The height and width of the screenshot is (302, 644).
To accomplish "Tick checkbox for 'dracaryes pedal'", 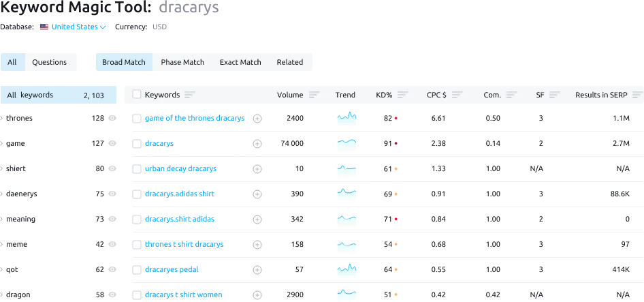I will click(136, 270).
